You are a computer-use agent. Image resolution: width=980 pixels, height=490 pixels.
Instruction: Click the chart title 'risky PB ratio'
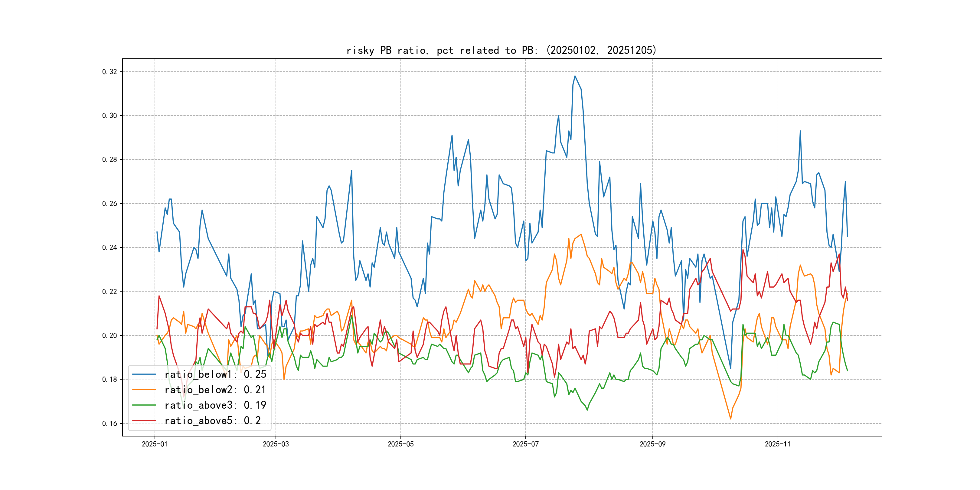tap(501, 50)
